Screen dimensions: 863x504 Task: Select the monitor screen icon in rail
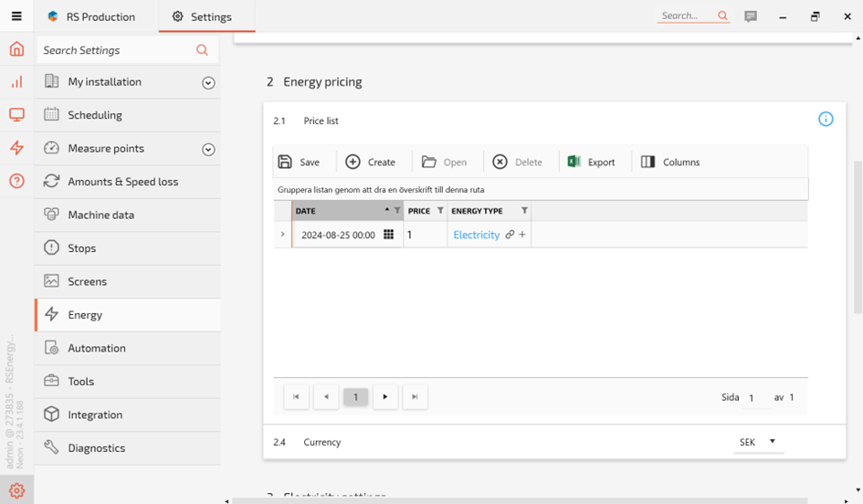(x=16, y=115)
